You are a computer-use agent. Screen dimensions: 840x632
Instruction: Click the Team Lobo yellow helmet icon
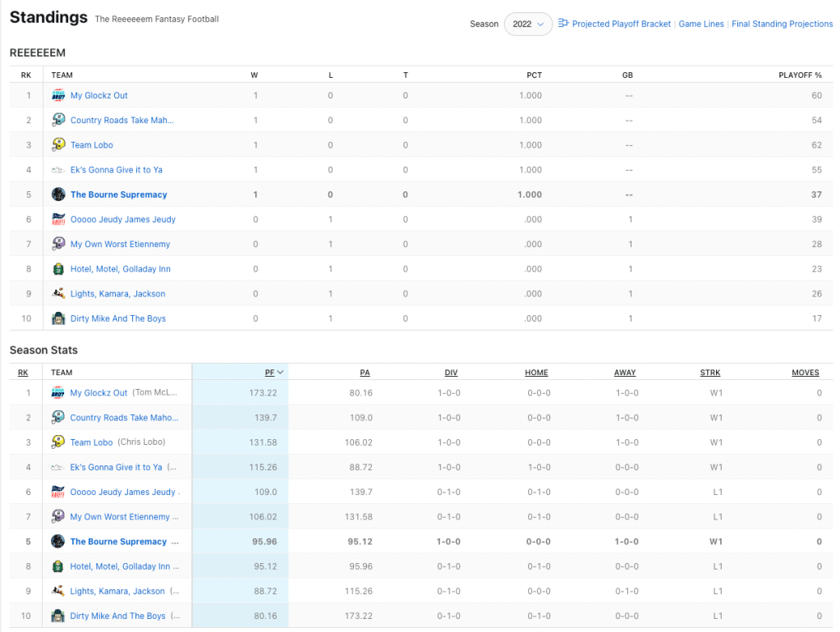click(x=58, y=145)
